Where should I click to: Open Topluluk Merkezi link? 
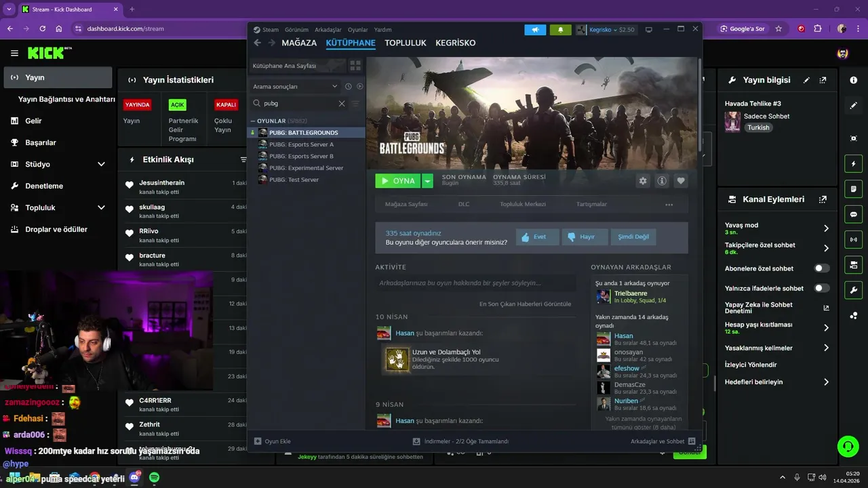click(523, 204)
